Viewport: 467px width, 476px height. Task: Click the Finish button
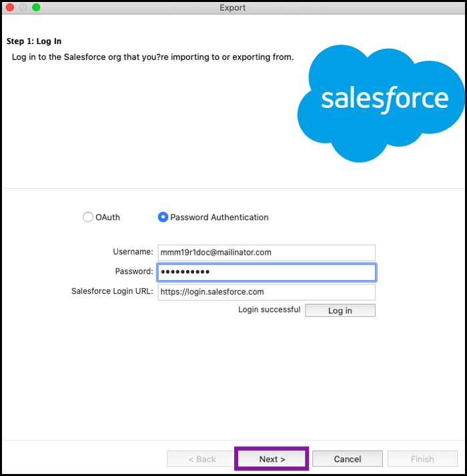pos(422,459)
